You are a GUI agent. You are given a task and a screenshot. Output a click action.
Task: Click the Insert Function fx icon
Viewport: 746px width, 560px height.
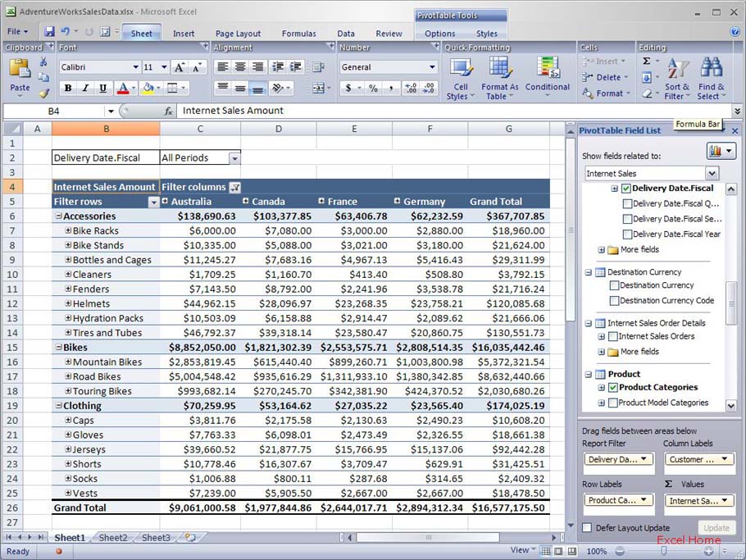click(168, 112)
